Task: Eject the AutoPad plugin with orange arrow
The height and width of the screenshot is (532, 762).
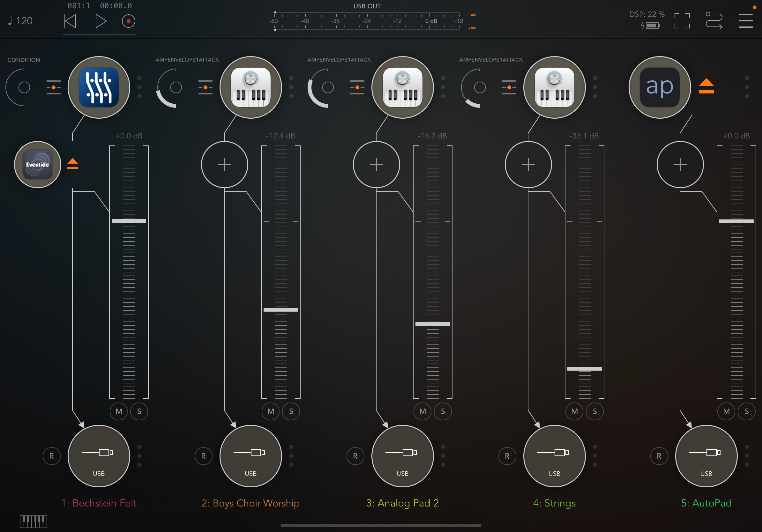Action: pos(706,86)
